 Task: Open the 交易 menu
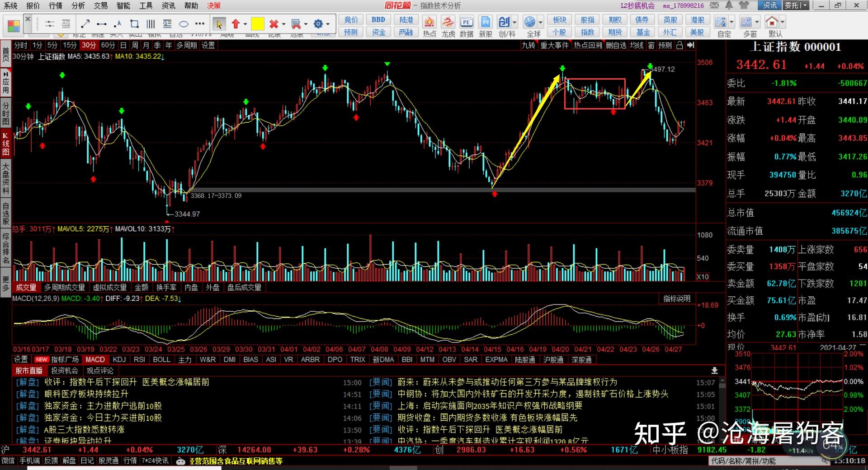point(101,5)
